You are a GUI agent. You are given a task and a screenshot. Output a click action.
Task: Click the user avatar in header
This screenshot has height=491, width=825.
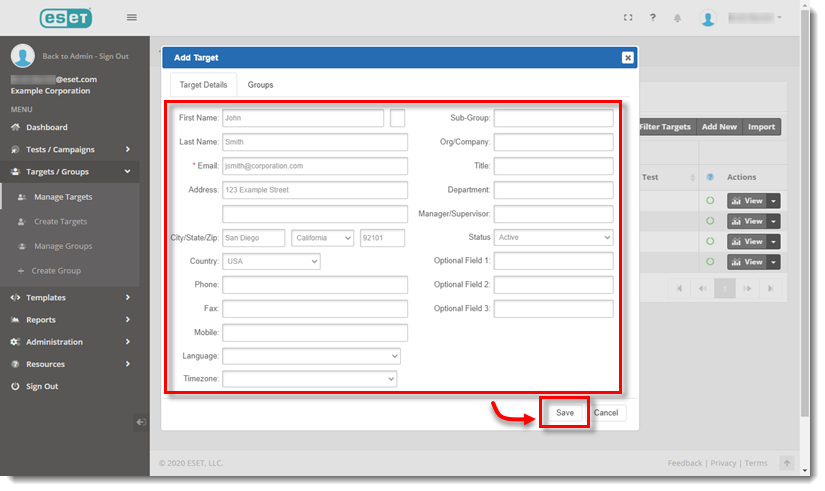708,18
